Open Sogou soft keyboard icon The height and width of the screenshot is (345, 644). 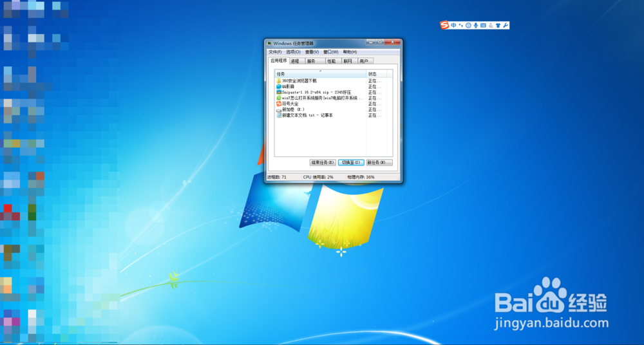tap(483, 26)
